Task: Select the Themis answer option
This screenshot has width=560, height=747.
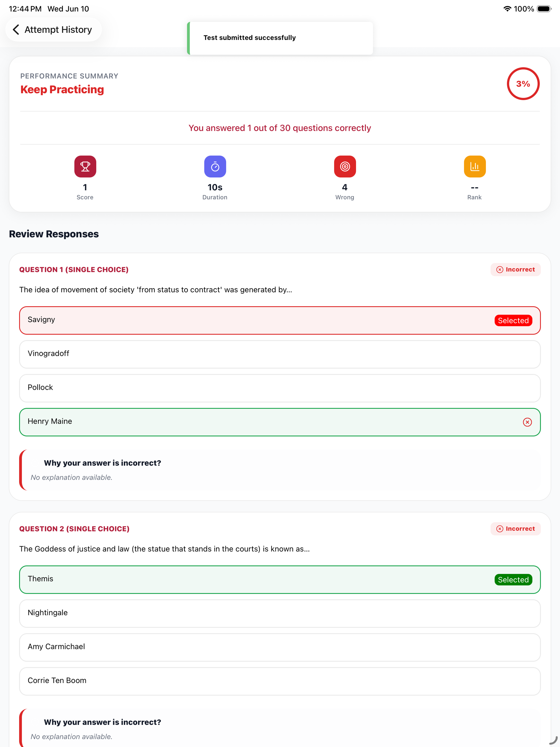Action: pos(280,580)
